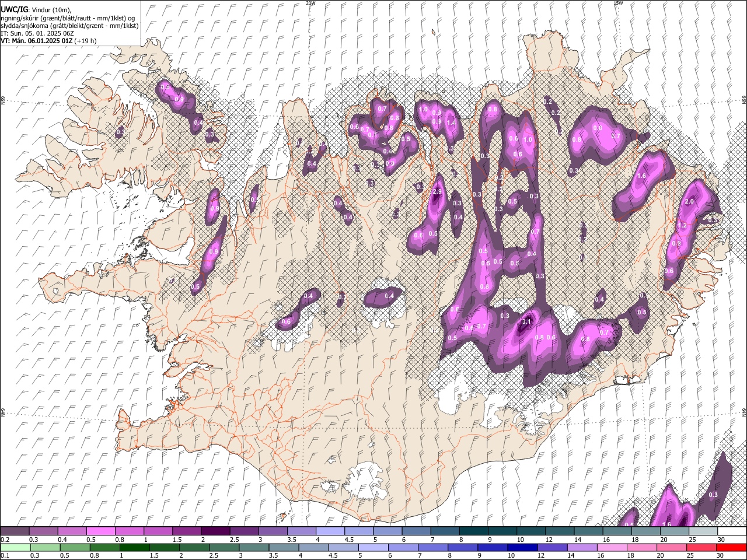Click the '15W' longitude label
Image resolution: width=747 pixels, height=560 pixels.
coord(618,3)
